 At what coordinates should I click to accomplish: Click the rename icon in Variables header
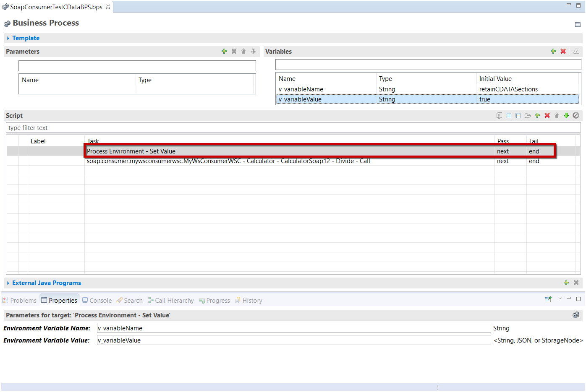576,51
